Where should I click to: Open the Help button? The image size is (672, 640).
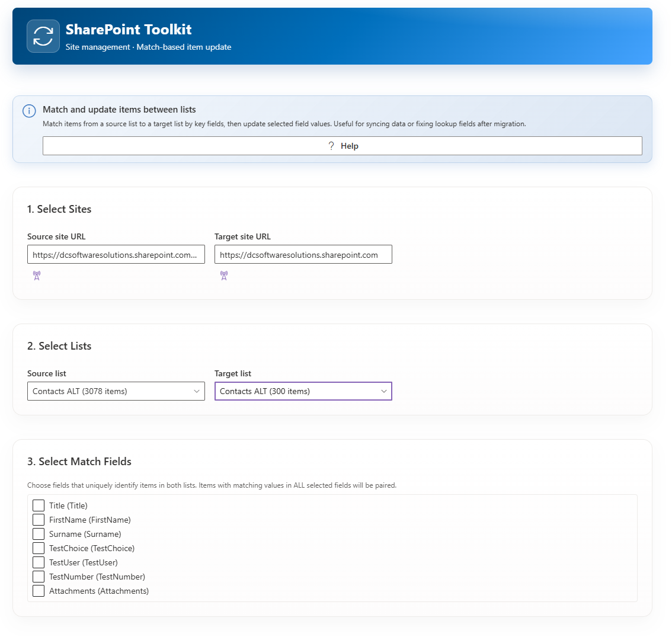pos(342,146)
